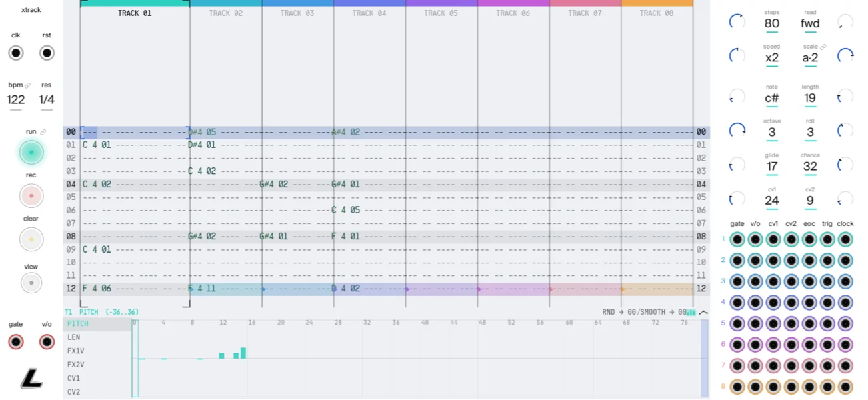This screenshot has width=868, height=400.
Task: Click row 3 cv1 output jack
Action: point(773,281)
